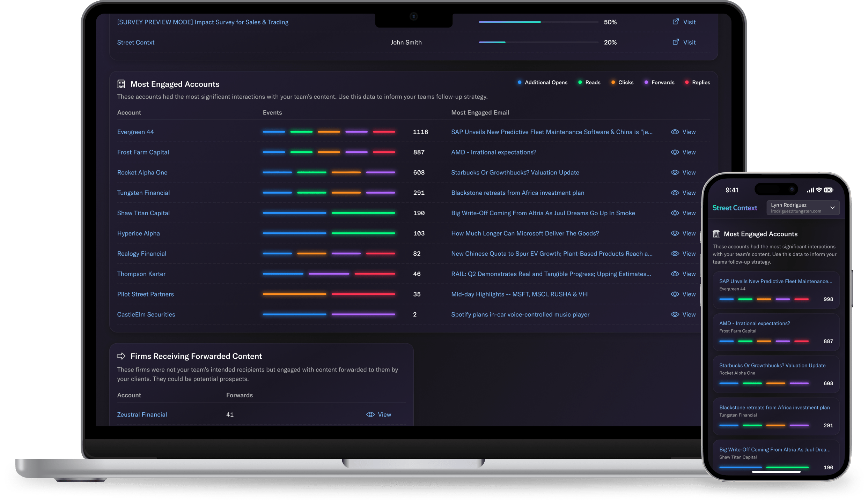Toggle the Clicks legend item

tap(622, 82)
